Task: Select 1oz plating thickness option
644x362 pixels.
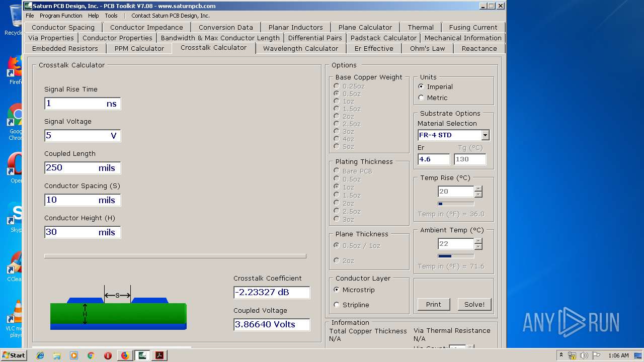Action: (x=337, y=187)
